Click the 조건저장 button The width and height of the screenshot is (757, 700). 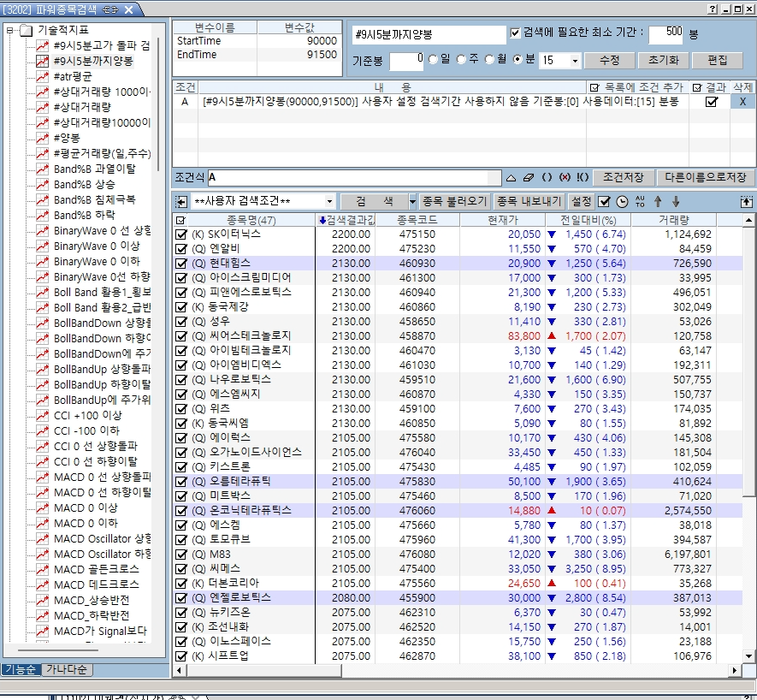623,178
